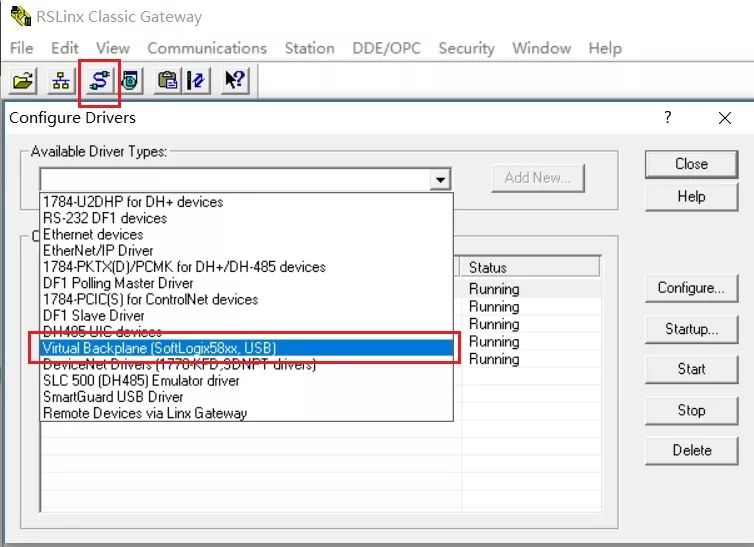Click the RSLinx Classic Gateway title icon
Image resolution: width=754 pixels, height=547 pixels.
21,16
